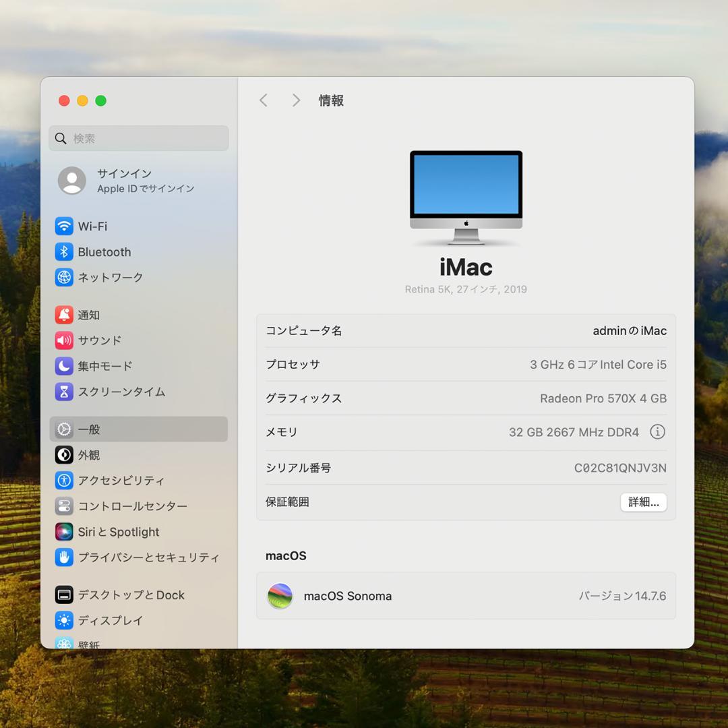Click 詳細... next to 保証範囲
Viewport: 728px width, 728px height.
(x=643, y=502)
